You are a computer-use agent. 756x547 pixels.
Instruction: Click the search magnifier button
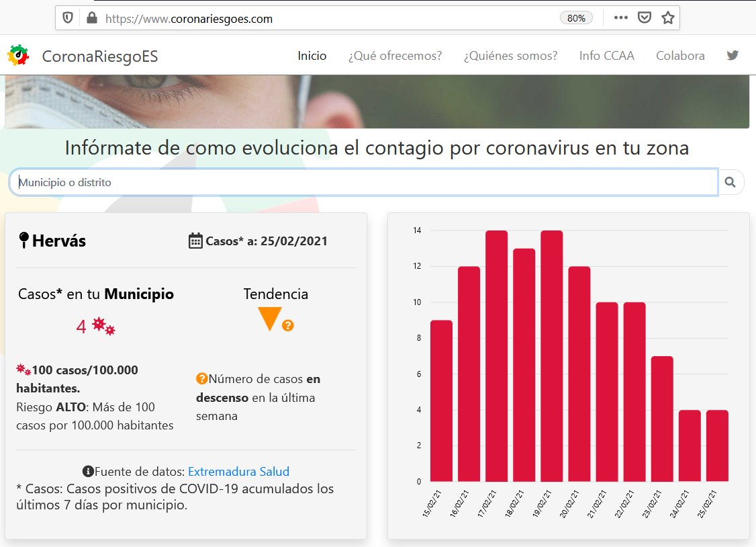pos(730,182)
